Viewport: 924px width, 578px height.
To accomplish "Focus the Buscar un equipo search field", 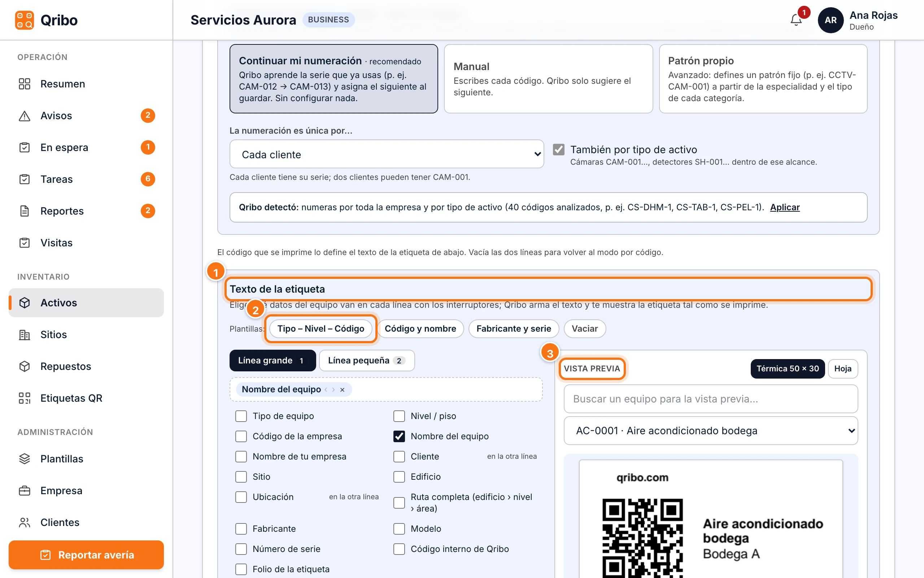I will click(711, 399).
